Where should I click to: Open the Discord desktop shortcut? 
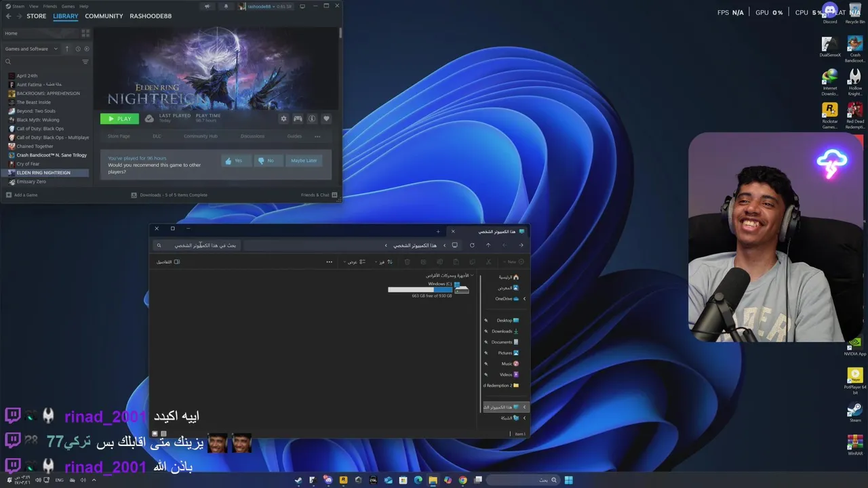(830, 14)
